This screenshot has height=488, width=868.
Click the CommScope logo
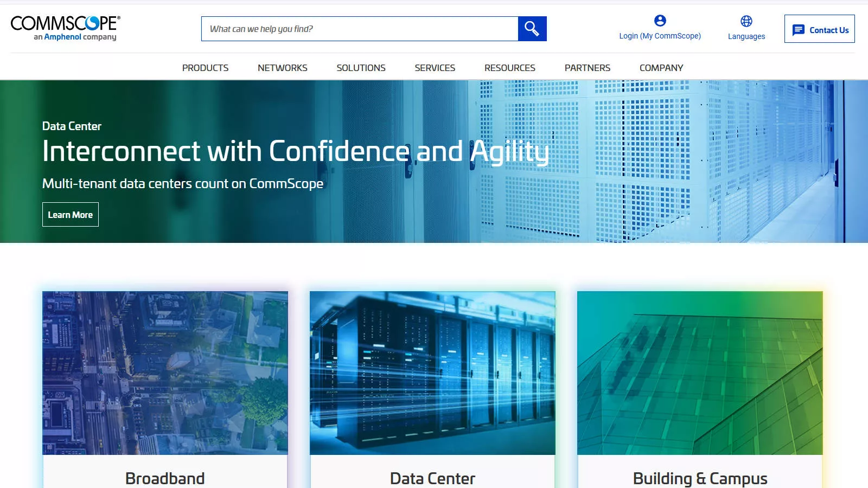(65, 28)
